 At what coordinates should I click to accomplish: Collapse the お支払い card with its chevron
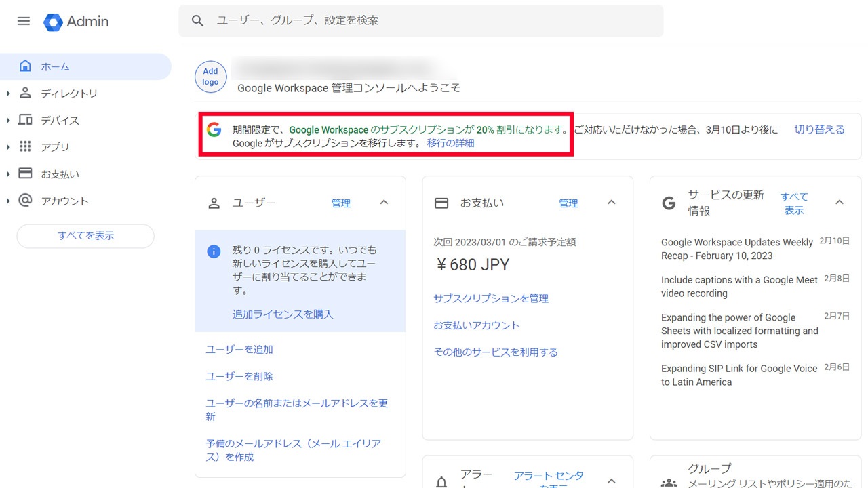click(611, 202)
